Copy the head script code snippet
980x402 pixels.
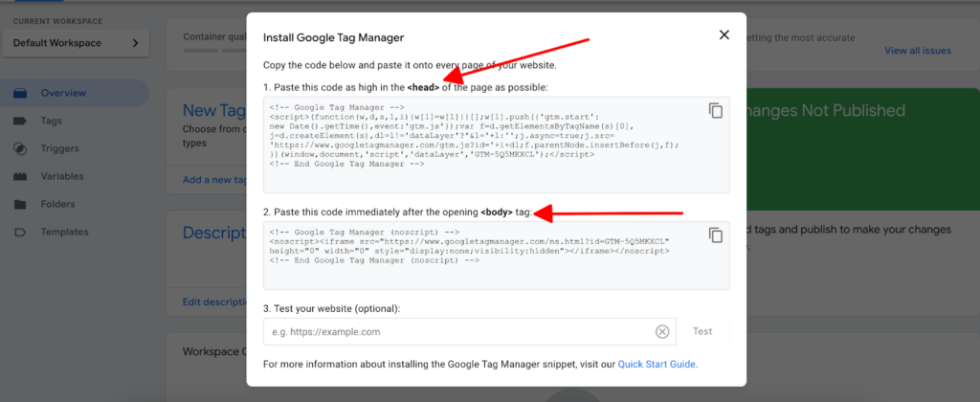[x=716, y=111]
